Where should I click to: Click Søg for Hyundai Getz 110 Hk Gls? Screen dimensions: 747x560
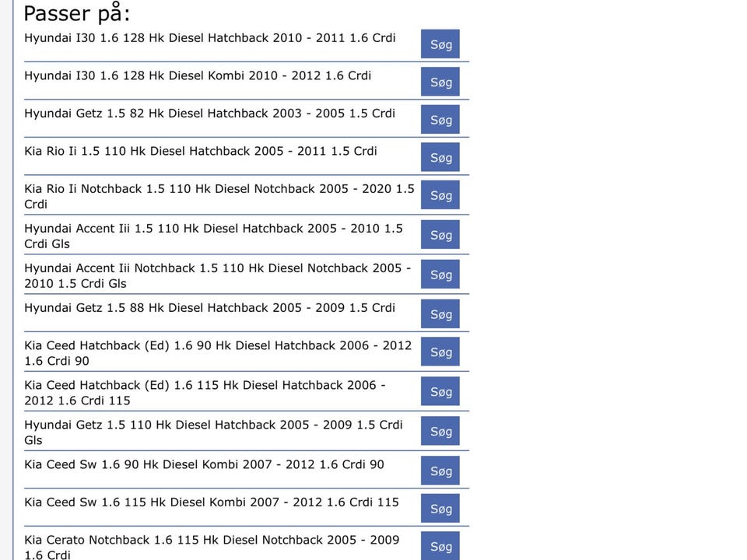pos(440,430)
